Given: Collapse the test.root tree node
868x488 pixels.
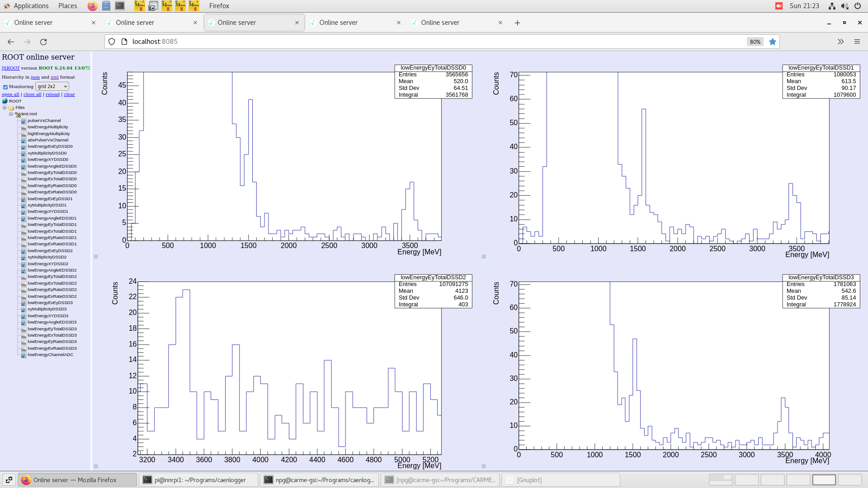Looking at the screenshot, I should pyautogui.click(x=11, y=114).
